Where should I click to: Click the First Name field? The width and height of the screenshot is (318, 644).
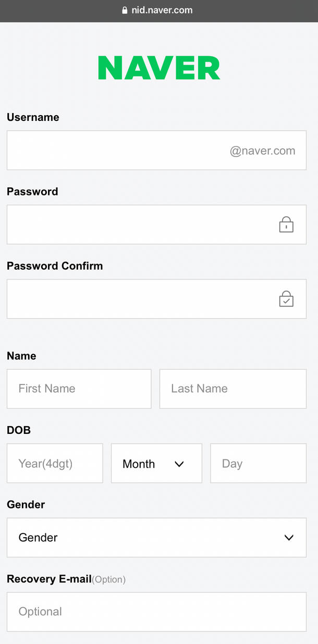79,389
